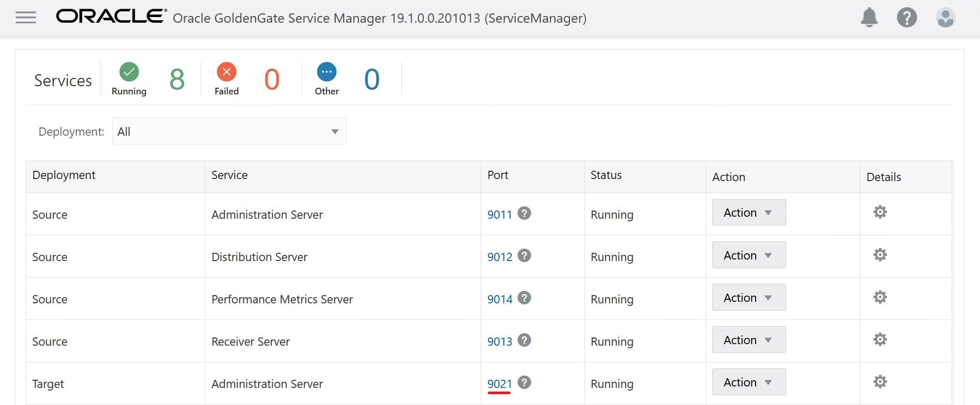Expand the Deployment filter dropdown
This screenshot has width=980, height=405.
pos(229,132)
